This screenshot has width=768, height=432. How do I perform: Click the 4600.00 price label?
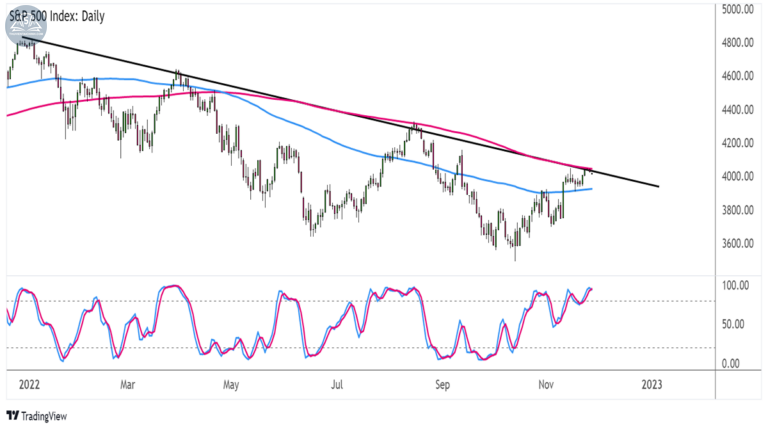coord(738,76)
